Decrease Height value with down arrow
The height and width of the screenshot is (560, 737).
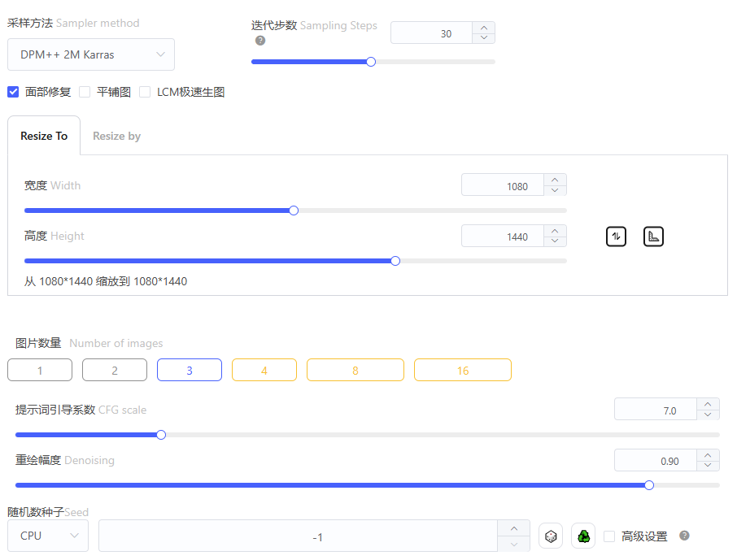[555, 241]
